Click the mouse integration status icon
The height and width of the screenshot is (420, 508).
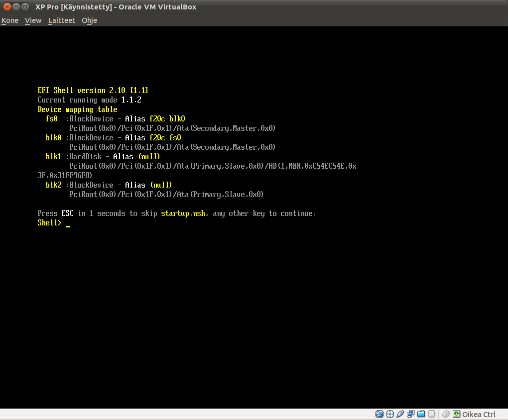pyautogui.click(x=446, y=414)
